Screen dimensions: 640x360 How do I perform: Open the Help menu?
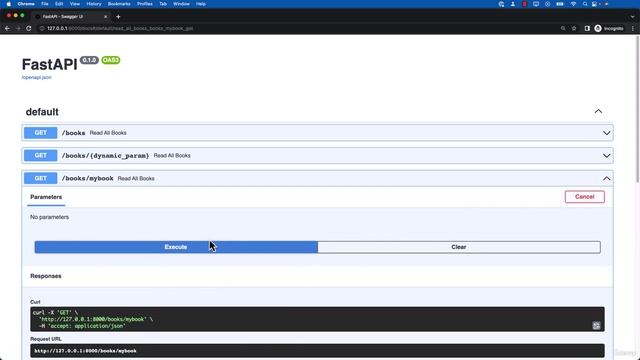click(x=201, y=4)
